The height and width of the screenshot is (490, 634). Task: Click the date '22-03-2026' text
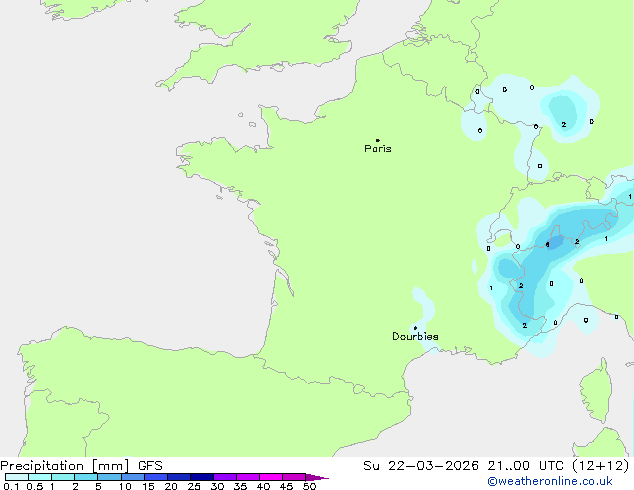[x=433, y=466]
